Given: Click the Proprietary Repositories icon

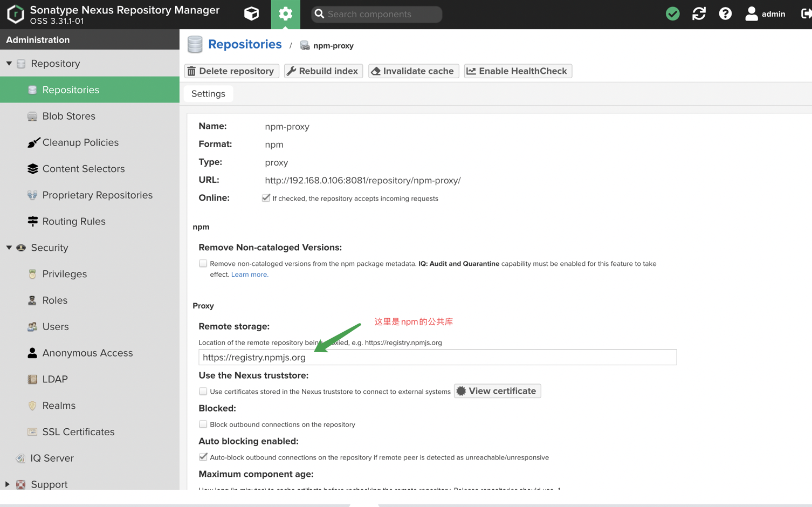Looking at the screenshot, I should tap(32, 195).
